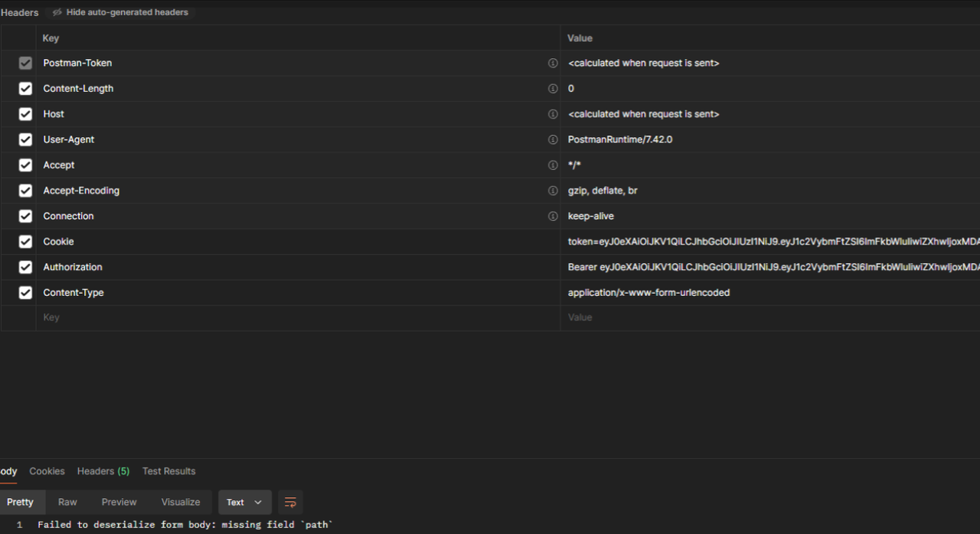Switch to response Cookies tab
980x534 pixels.
[x=47, y=471]
